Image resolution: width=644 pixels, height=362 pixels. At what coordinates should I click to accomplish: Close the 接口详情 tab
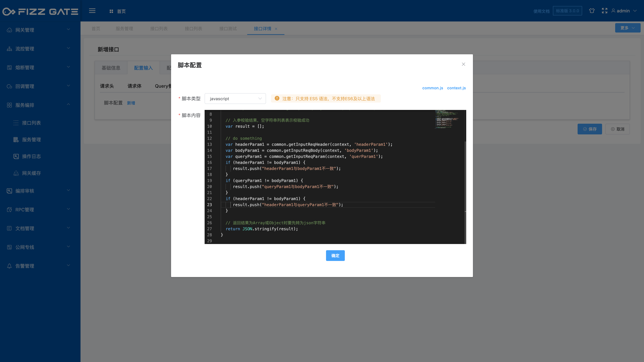[x=276, y=29]
